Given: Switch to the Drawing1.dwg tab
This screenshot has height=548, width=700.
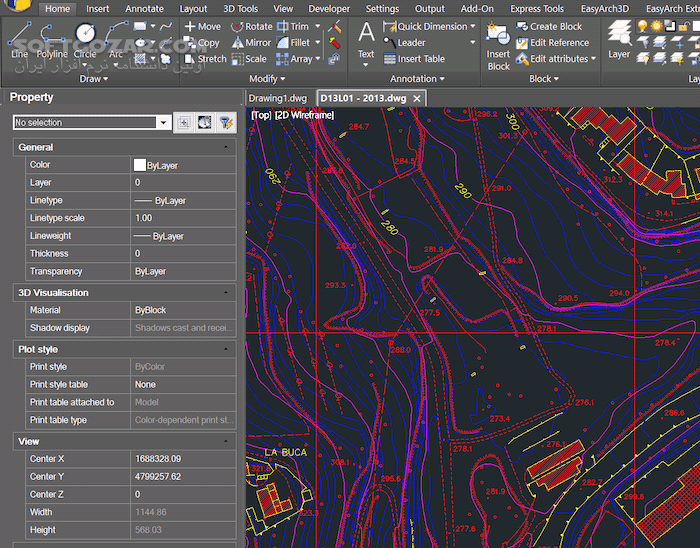Looking at the screenshot, I should click(x=279, y=98).
